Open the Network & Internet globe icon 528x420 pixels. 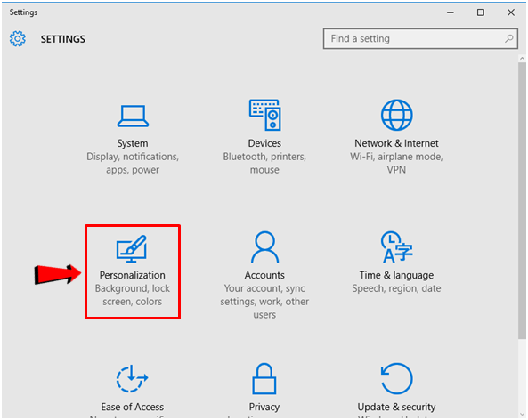tap(397, 115)
